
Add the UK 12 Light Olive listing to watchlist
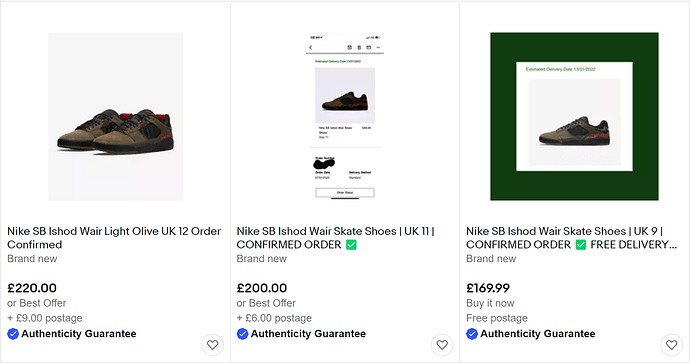tap(213, 345)
